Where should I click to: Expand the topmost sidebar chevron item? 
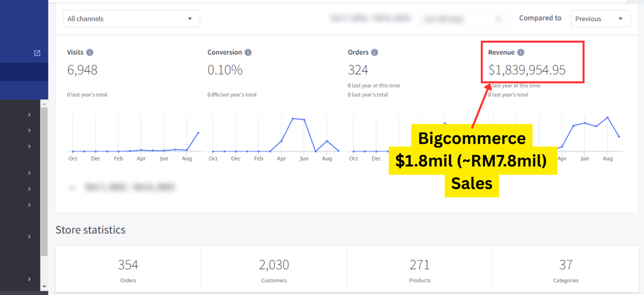pos(29,115)
